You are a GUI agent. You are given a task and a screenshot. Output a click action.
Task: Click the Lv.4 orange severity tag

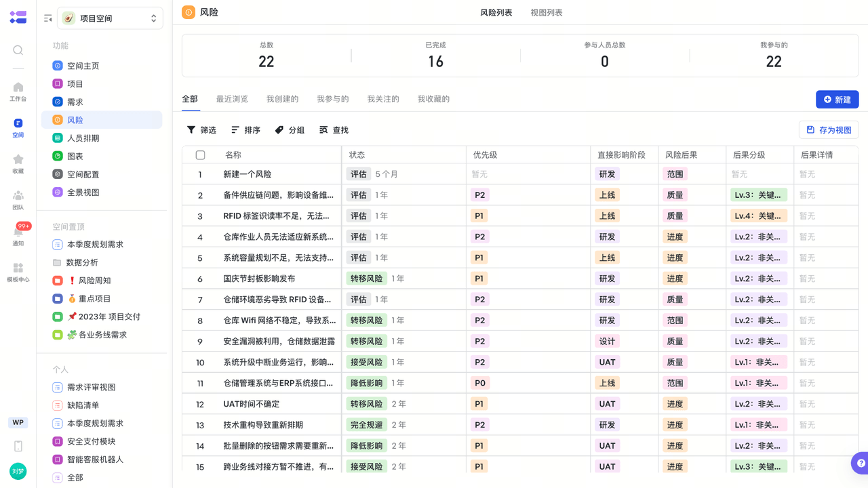[759, 216]
